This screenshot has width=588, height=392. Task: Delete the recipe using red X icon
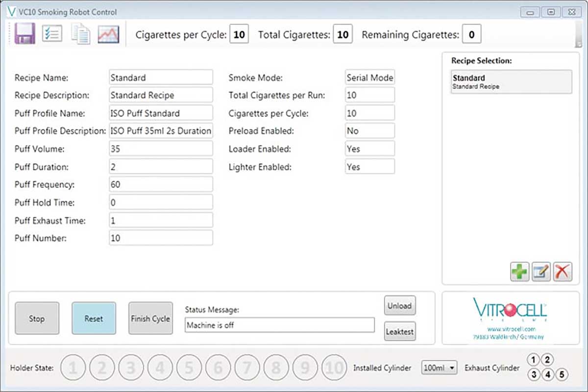(563, 271)
